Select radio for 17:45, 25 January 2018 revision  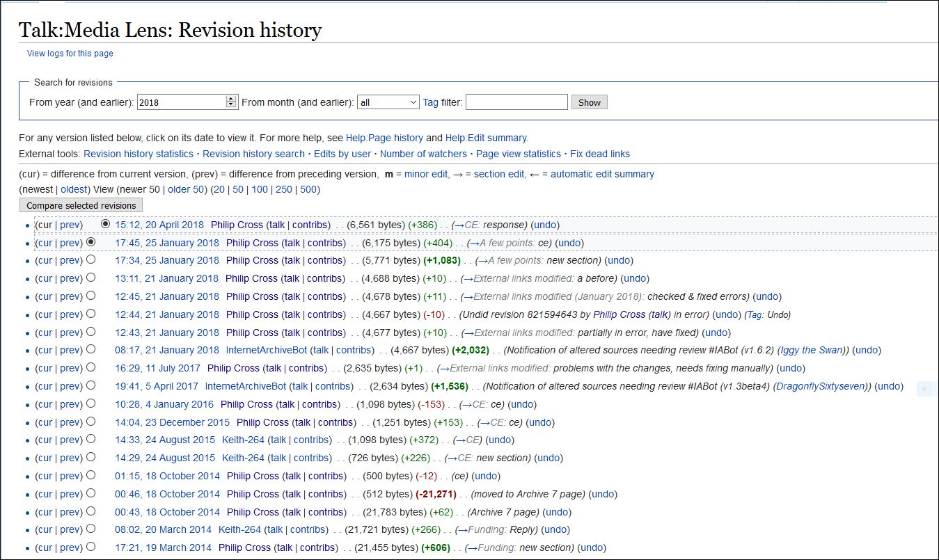pos(91,243)
